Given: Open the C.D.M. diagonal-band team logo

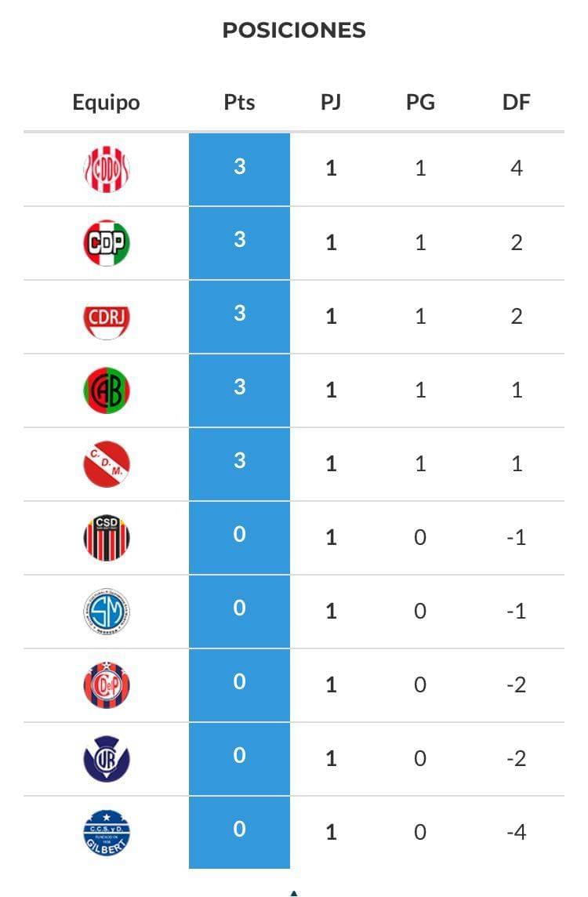Looking at the screenshot, I should [x=107, y=464].
